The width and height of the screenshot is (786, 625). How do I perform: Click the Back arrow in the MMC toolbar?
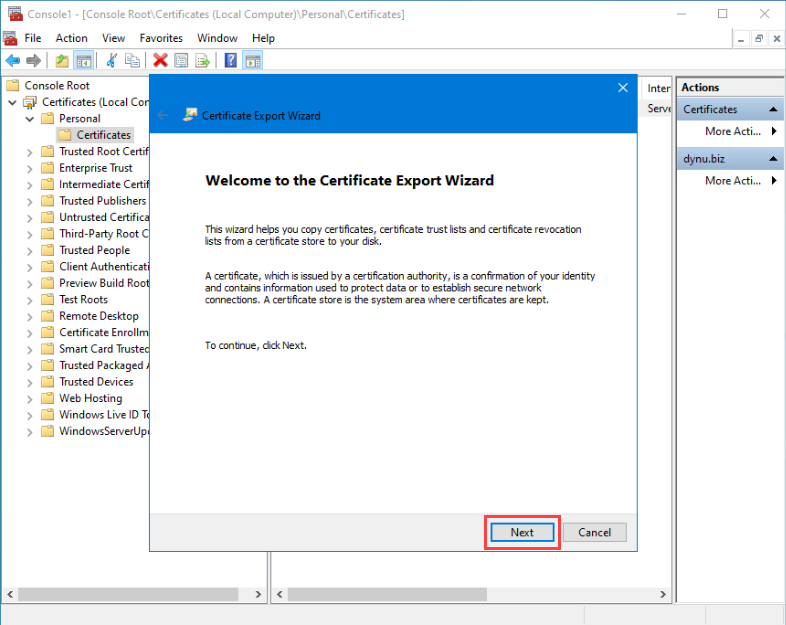13,61
